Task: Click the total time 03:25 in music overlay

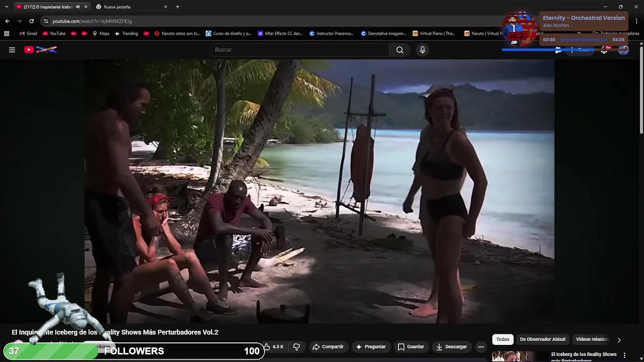Action: pos(618,40)
